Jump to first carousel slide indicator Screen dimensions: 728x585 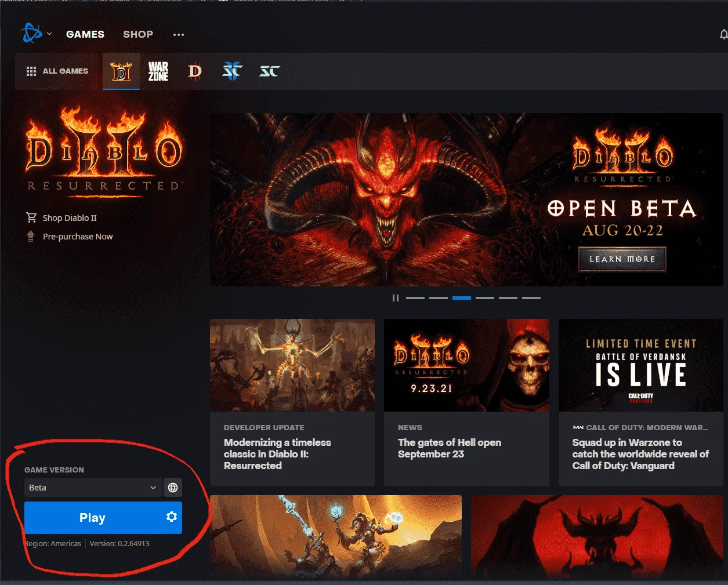click(415, 298)
